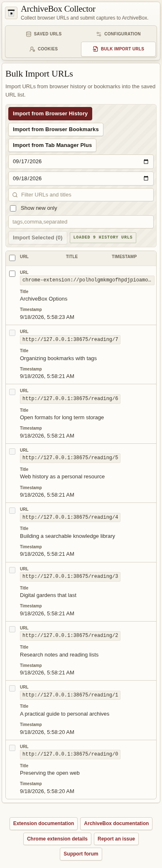
Task: Open calendar picker for 09/18/2026 date
Action: pos(146,179)
